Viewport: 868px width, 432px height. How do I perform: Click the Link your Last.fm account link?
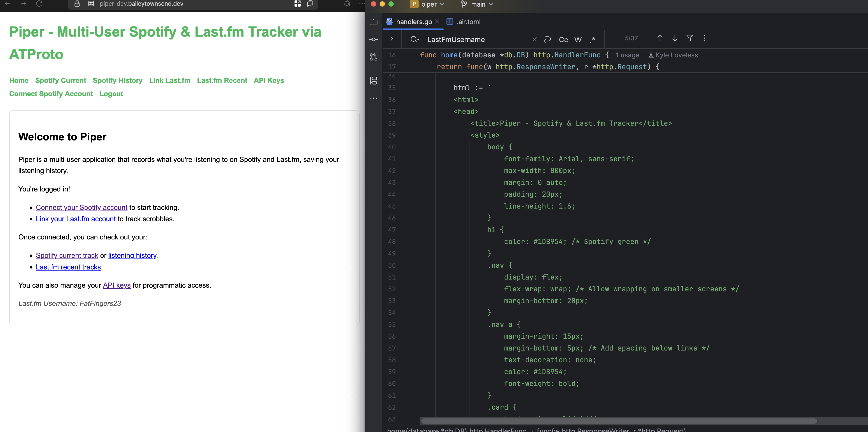[76, 219]
